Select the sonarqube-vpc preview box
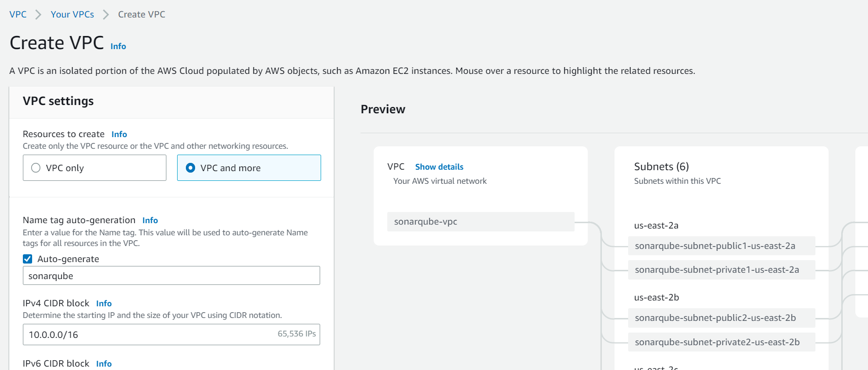The height and width of the screenshot is (370, 868). pyautogui.click(x=480, y=222)
